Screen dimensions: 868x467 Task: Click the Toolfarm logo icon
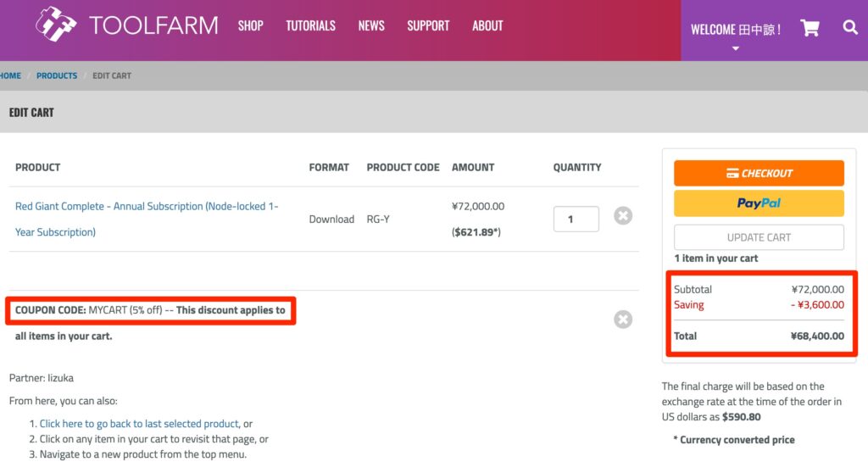[x=56, y=25]
